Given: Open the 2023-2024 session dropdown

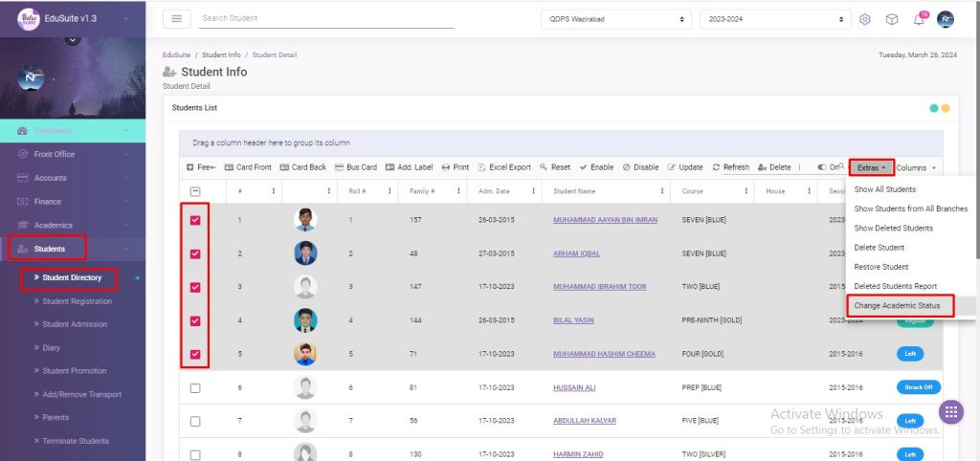Looking at the screenshot, I should (x=775, y=19).
